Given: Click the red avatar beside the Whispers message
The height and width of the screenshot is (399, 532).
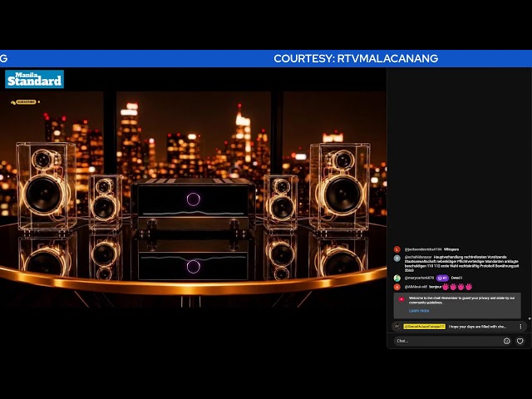Looking at the screenshot, I should [397, 249].
